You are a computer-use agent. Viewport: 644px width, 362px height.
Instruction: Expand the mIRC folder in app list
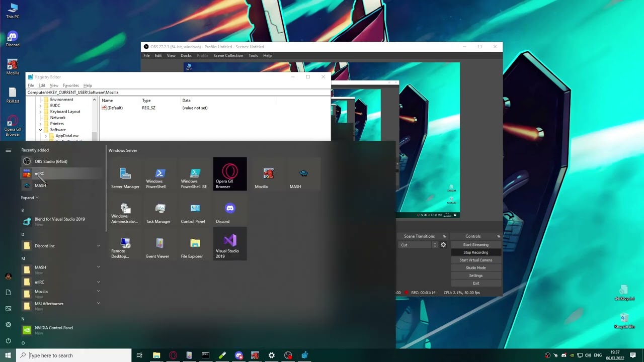pos(98,282)
